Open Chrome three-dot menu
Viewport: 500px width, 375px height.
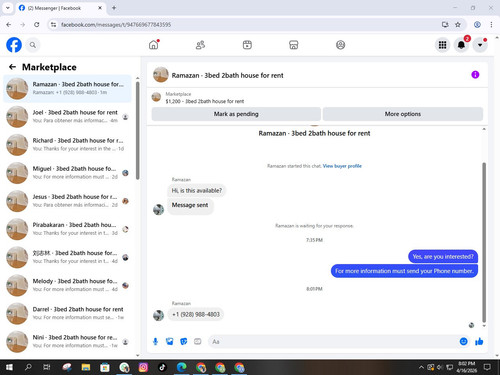pyautogui.click(x=491, y=25)
